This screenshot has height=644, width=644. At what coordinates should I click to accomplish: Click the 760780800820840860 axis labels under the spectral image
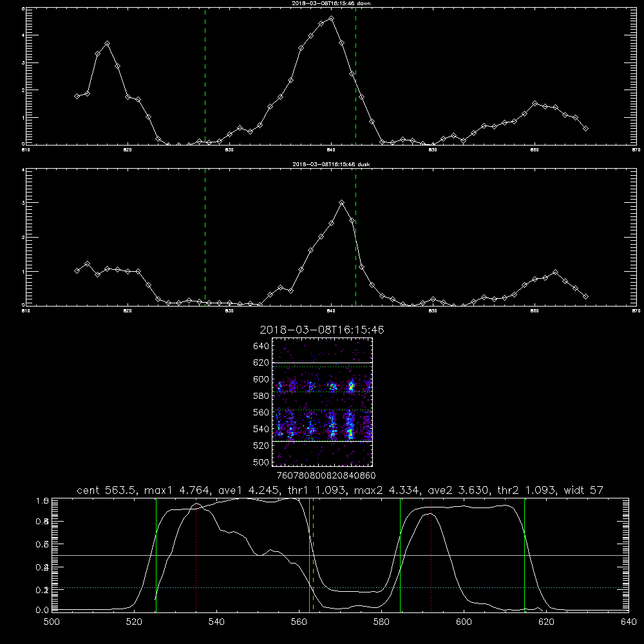[x=326, y=476]
